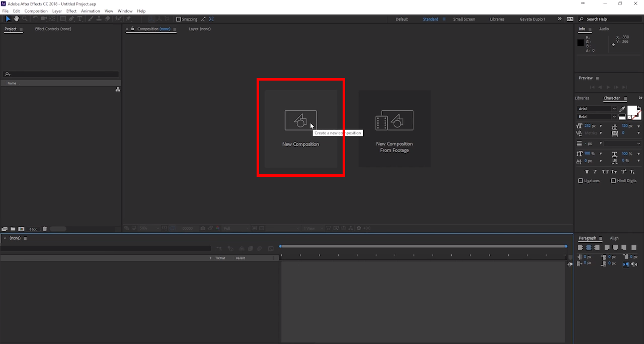Open the Metrics kerning dropdown
644x344 pixels.
[601, 133]
